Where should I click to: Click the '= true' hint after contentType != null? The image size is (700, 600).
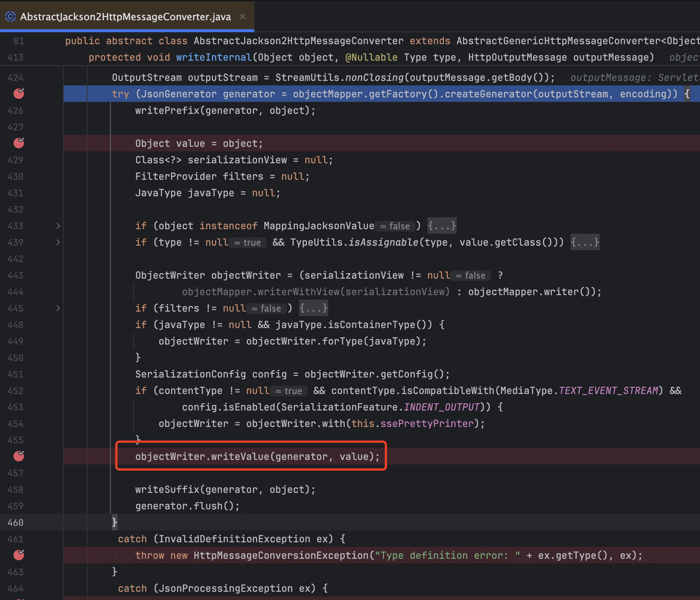coord(289,391)
